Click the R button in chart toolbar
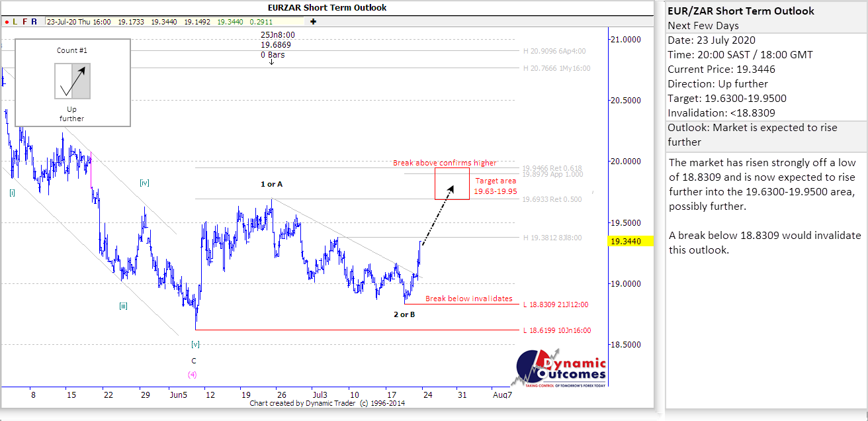Viewport: 868px width, 421px height. (34, 22)
